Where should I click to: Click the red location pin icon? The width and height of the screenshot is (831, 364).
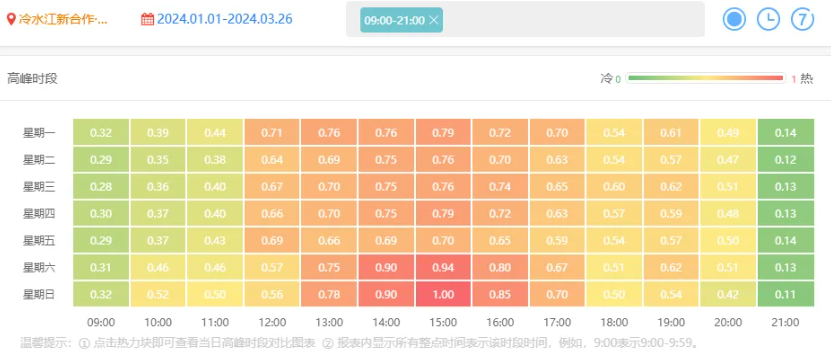tap(11, 20)
